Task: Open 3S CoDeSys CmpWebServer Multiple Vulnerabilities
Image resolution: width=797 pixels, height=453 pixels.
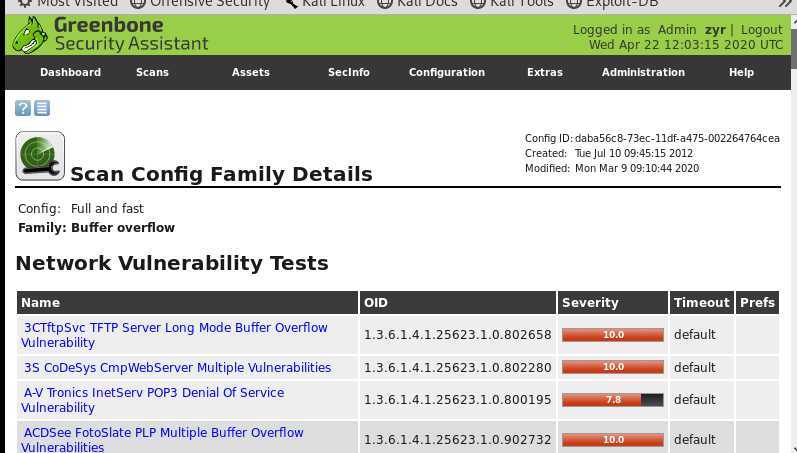Action: tap(177, 367)
